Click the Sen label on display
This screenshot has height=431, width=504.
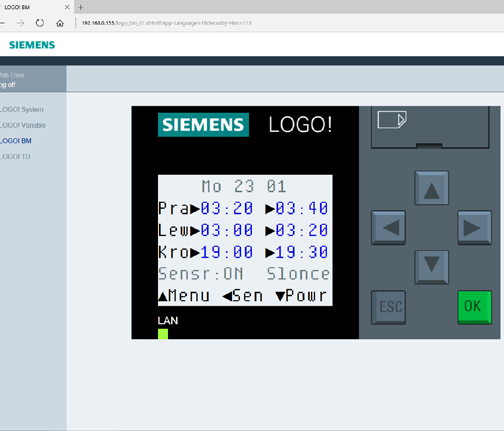(x=248, y=296)
